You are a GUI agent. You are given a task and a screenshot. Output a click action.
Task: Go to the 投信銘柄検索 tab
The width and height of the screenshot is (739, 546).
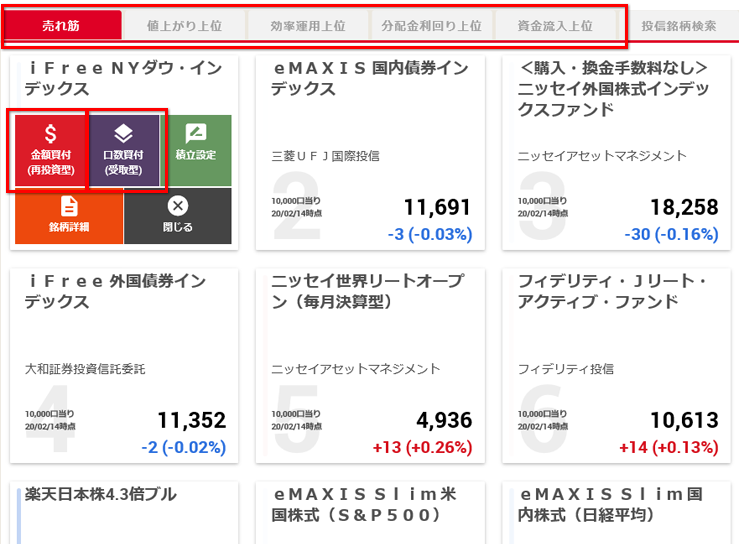679,25
